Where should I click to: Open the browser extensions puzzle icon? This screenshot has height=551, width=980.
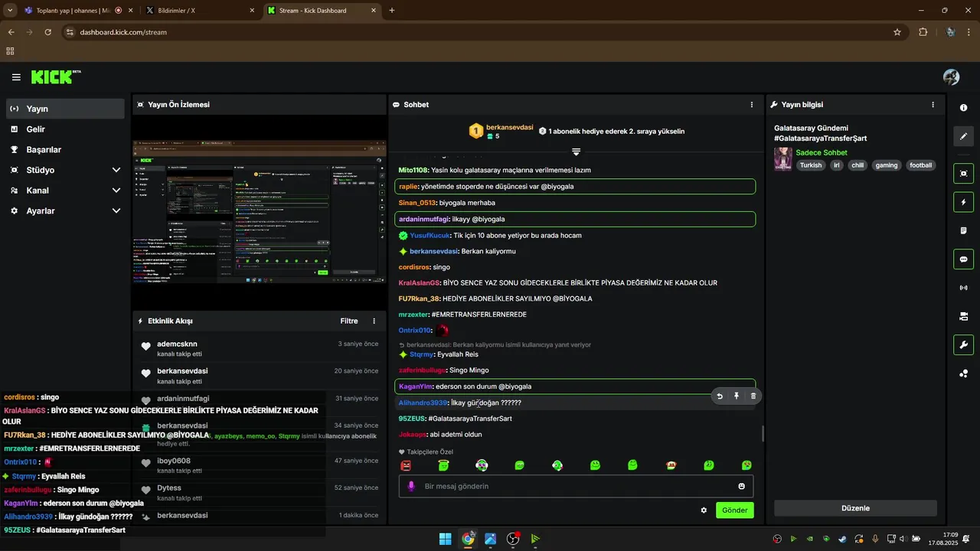[923, 32]
